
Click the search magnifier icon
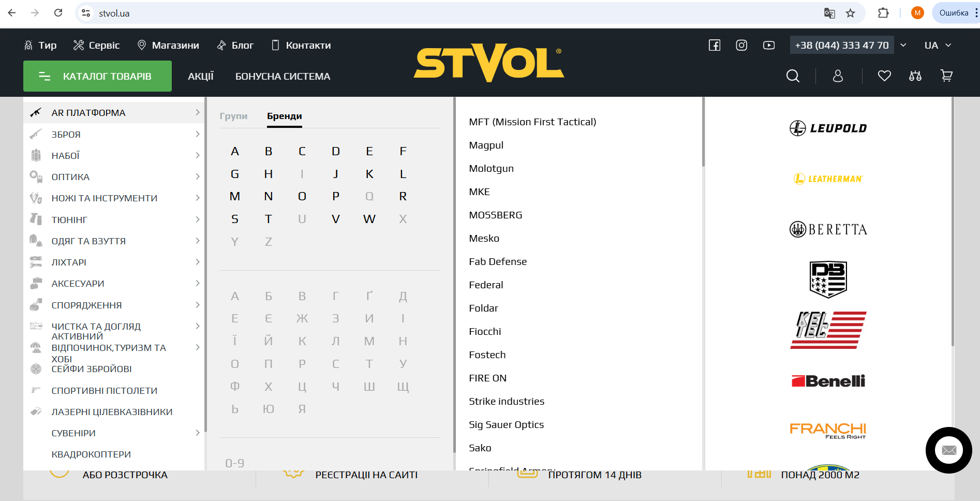(793, 76)
